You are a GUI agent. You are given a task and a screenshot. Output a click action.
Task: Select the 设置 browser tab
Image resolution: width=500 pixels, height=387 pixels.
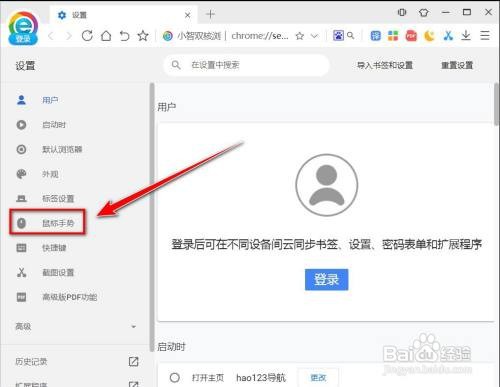(123, 15)
